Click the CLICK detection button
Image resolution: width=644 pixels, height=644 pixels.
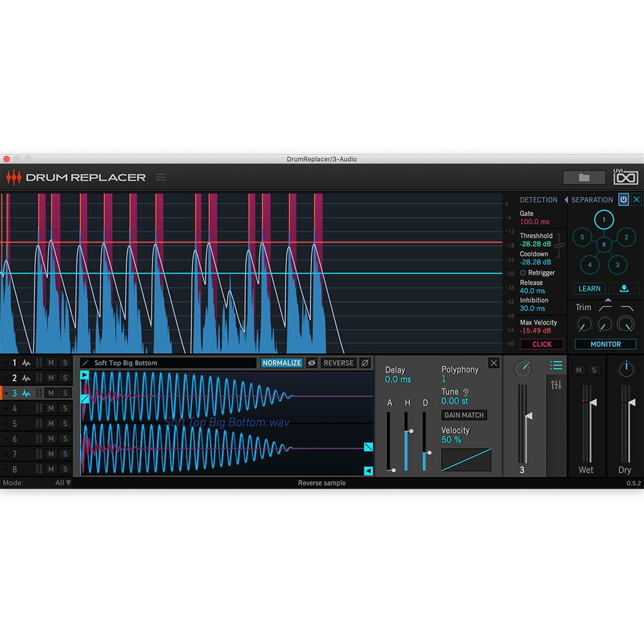pyautogui.click(x=542, y=344)
